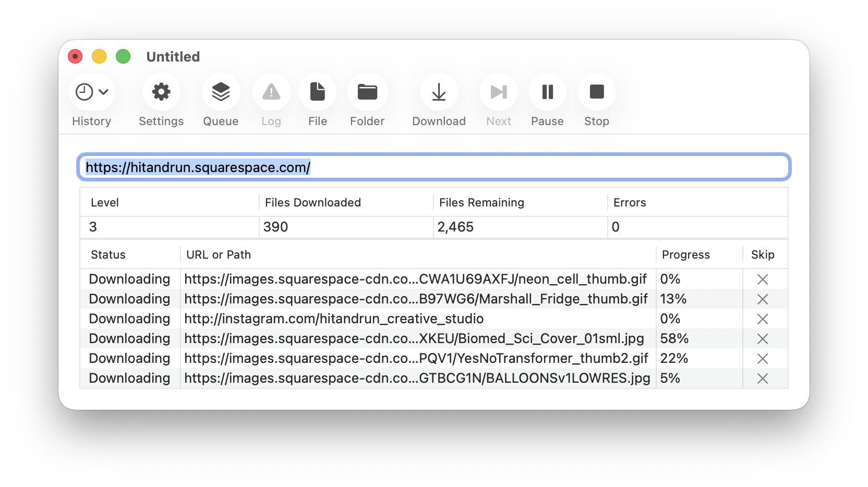Skip the Biomed_Sci_Cover_01sml.jpg download
Screen dimensions: 868x487
coord(762,339)
